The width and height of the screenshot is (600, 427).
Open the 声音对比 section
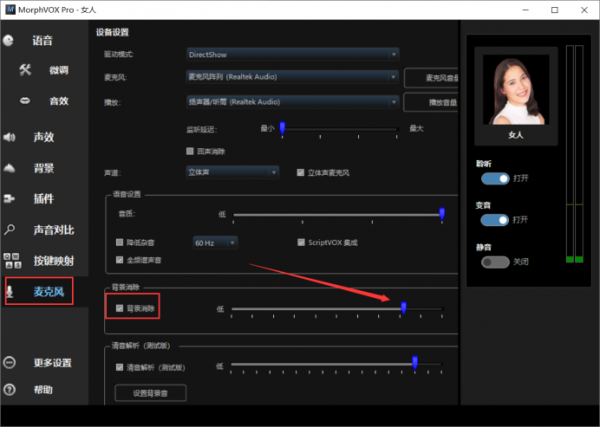coord(54,230)
